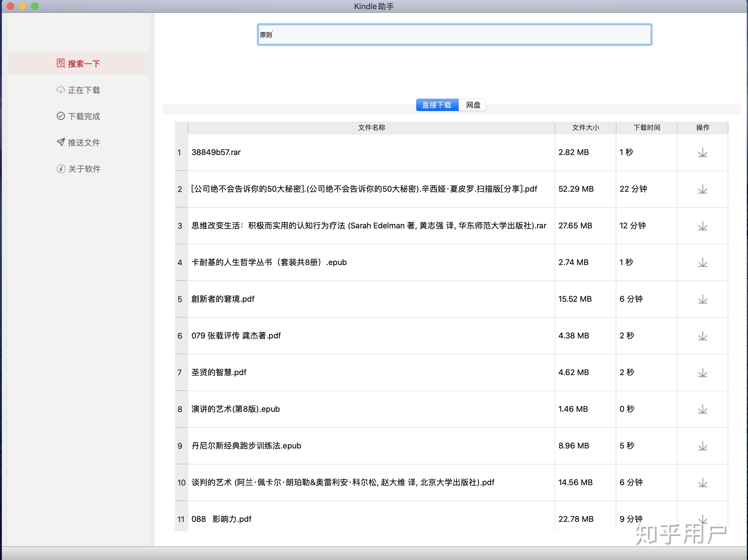Select file name 088 影响力.pdf
Viewport: 748px width, 560px height.
tap(221, 519)
